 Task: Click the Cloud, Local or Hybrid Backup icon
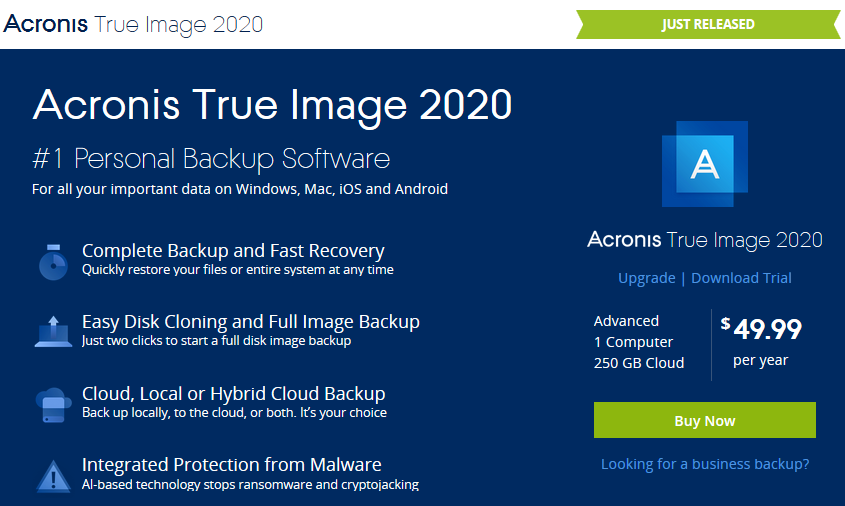tap(53, 405)
